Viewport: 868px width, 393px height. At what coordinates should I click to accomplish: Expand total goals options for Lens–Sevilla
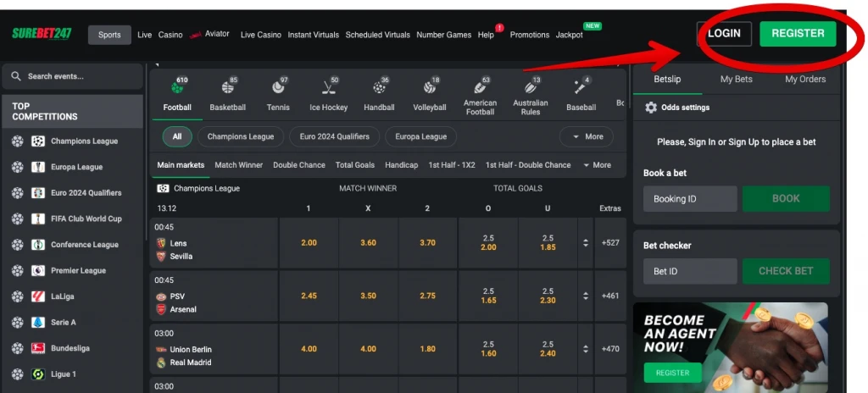coord(585,243)
